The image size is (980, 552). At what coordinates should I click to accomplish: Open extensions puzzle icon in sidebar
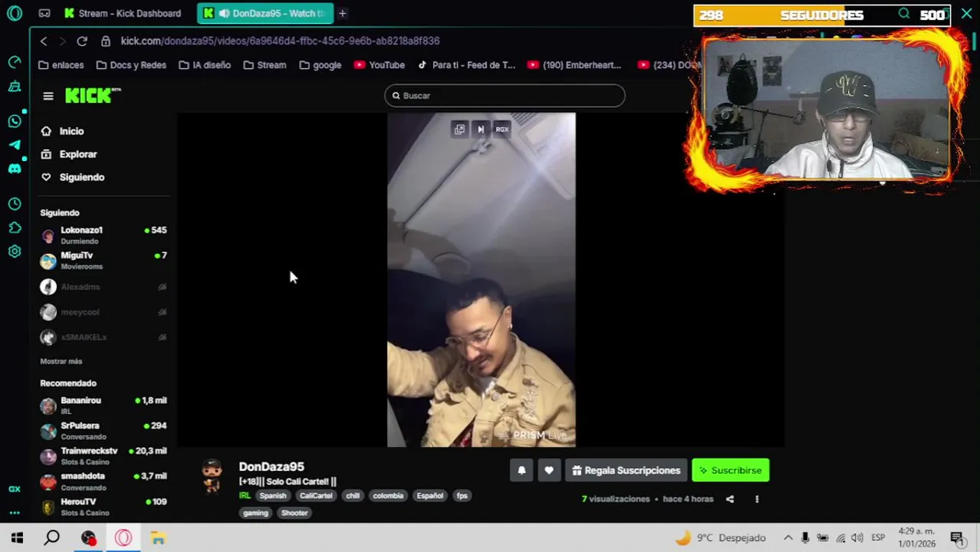(15, 228)
